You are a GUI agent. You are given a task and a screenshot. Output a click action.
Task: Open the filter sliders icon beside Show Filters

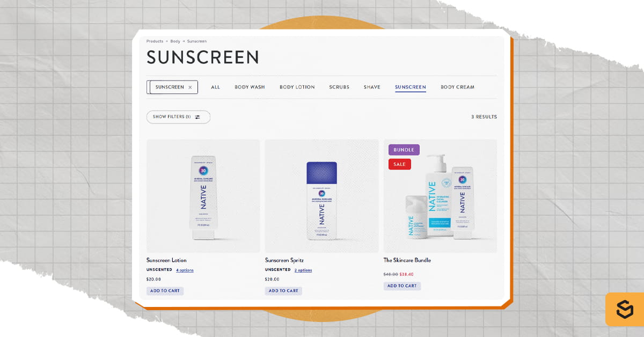coord(197,117)
